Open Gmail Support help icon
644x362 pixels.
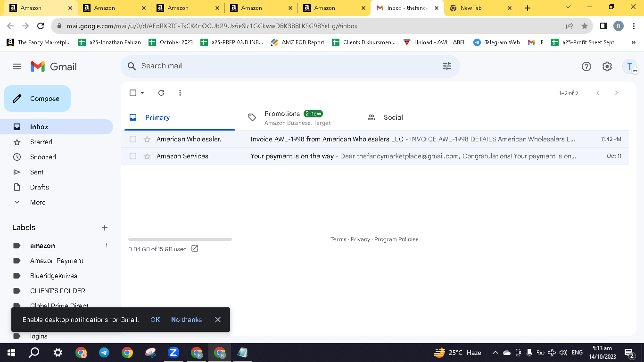click(x=586, y=66)
